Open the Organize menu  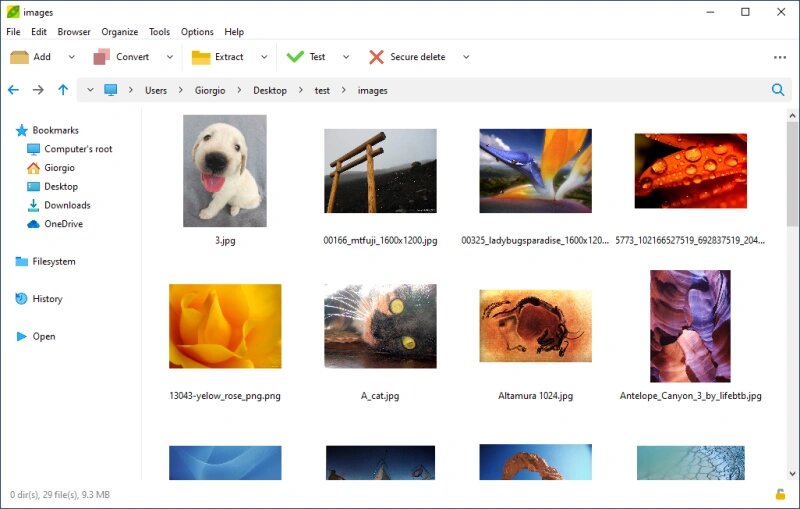[x=120, y=32]
